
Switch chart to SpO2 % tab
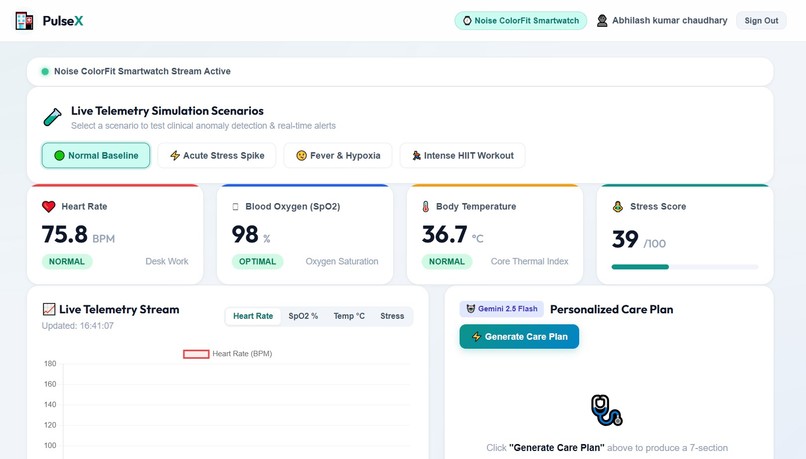tap(303, 316)
